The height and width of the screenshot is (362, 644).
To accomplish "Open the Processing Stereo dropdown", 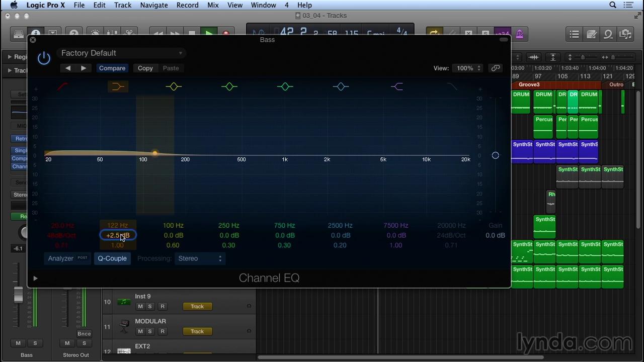I will tap(200, 258).
